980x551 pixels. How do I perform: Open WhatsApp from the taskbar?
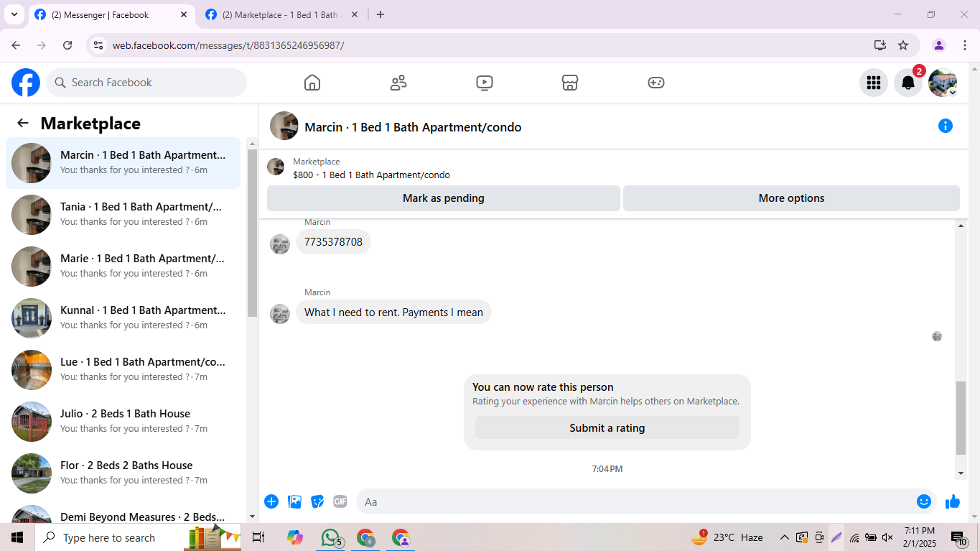[x=330, y=537]
